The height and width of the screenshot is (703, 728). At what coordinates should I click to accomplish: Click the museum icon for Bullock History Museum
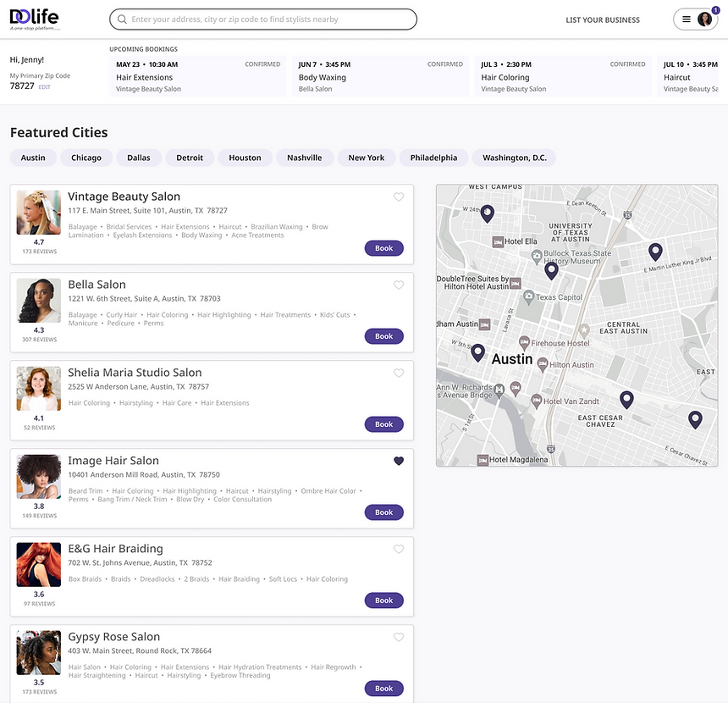(537, 255)
